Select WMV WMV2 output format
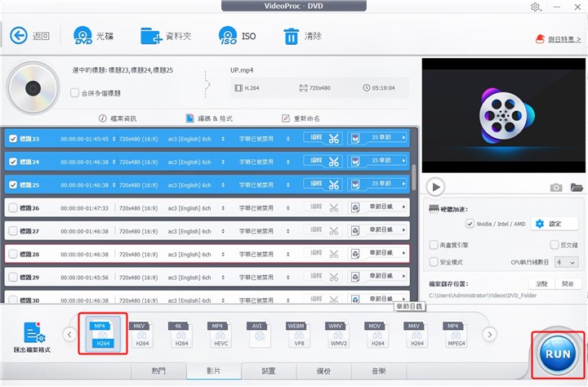The width and height of the screenshot is (588, 387). 338,334
